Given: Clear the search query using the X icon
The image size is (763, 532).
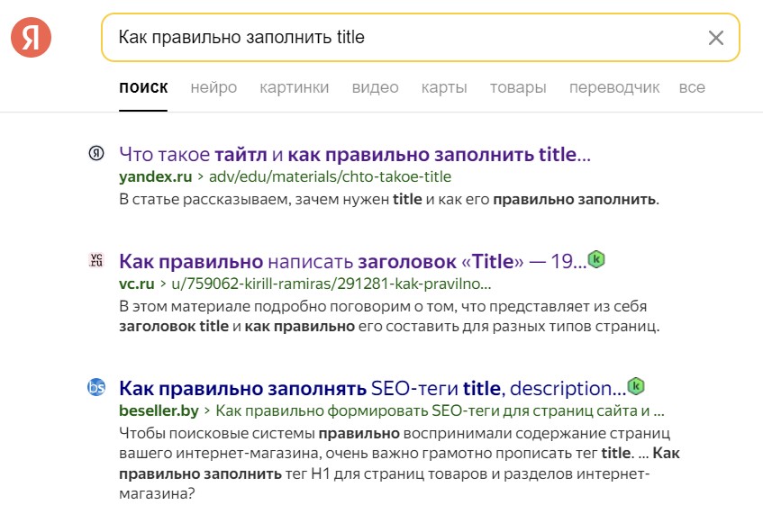Looking at the screenshot, I should pos(716,38).
